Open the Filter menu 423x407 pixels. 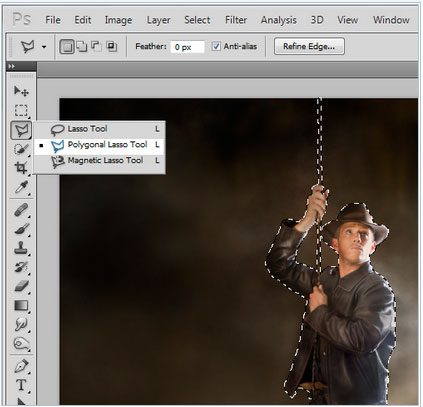point(236,20)
